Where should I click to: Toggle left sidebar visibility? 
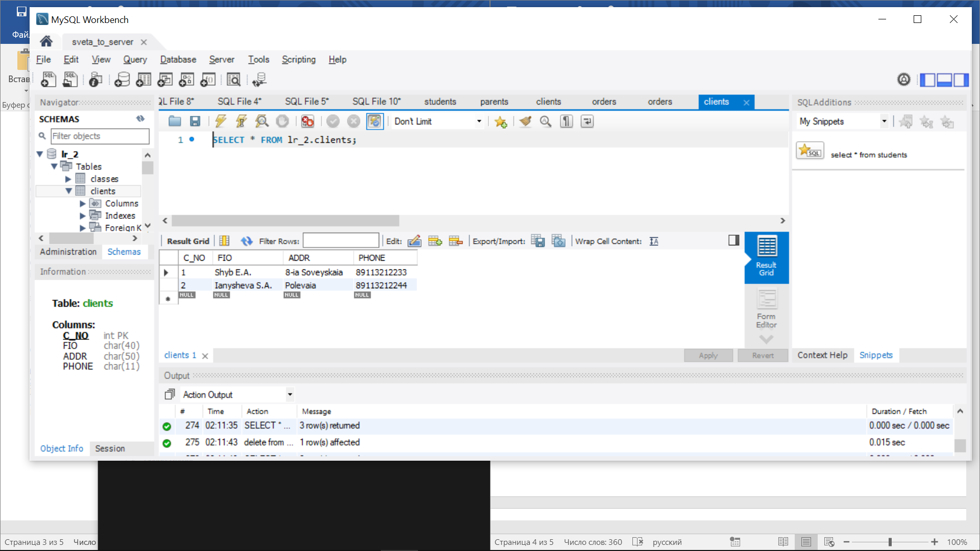coord(927,80)
